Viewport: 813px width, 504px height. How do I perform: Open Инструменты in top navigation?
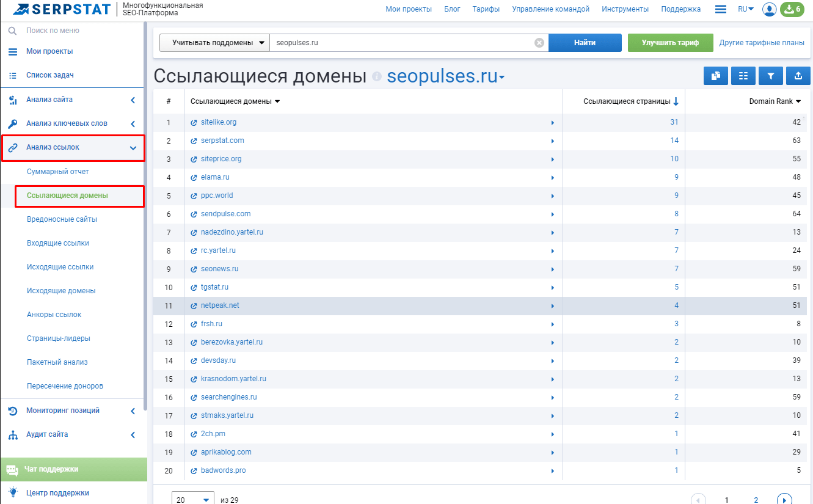point(625,9)
